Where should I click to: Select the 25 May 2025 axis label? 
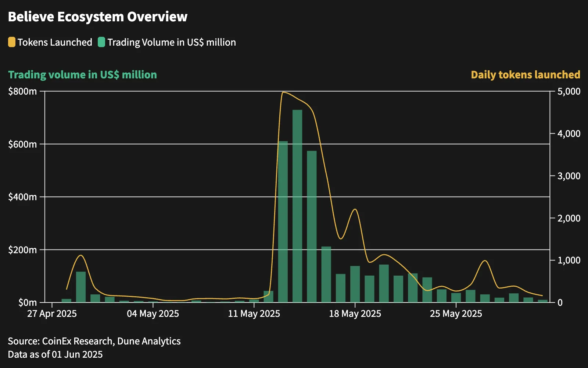point(456,314)
